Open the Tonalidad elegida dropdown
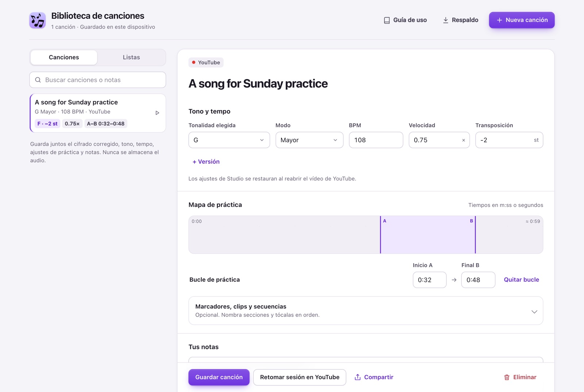Image resolution: width=584 pixels, height=392 pixels. point(229,140)
